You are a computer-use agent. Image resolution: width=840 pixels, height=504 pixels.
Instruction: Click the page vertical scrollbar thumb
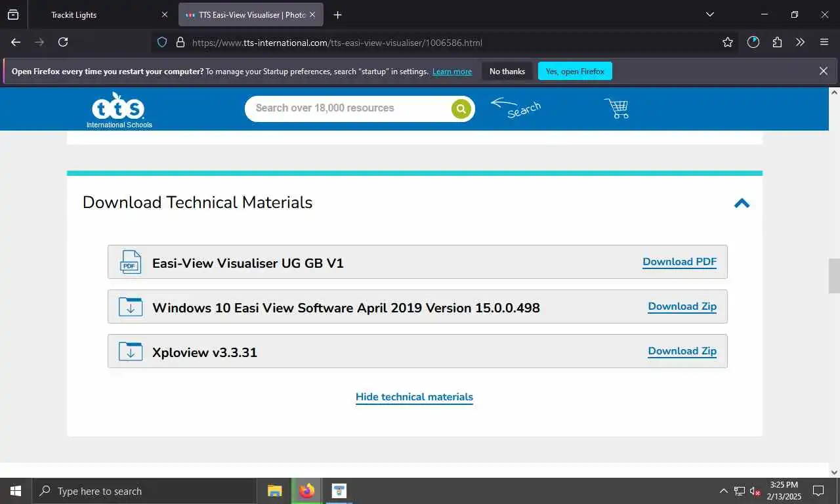click(834, 276)
